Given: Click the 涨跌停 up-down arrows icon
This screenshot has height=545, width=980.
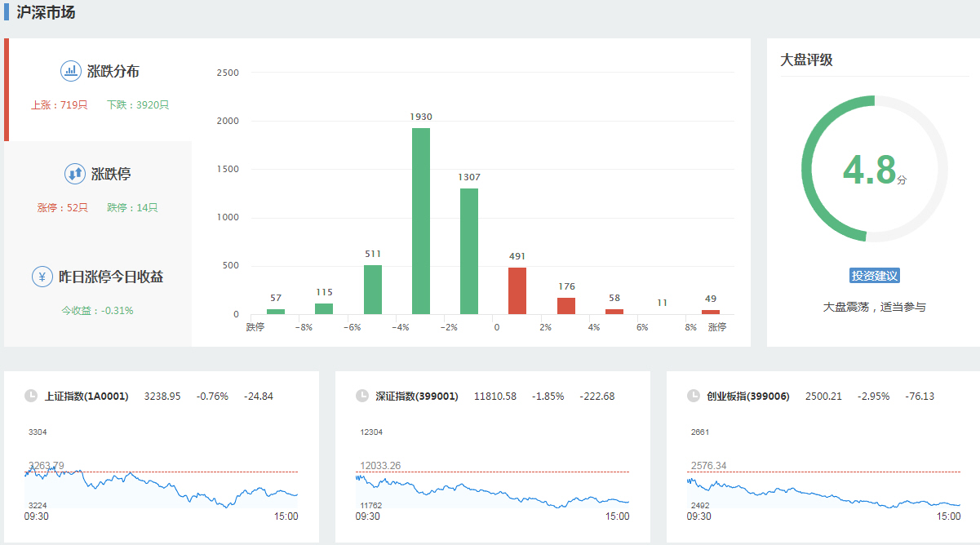Looking at the screenshot, I should [75, 174].
